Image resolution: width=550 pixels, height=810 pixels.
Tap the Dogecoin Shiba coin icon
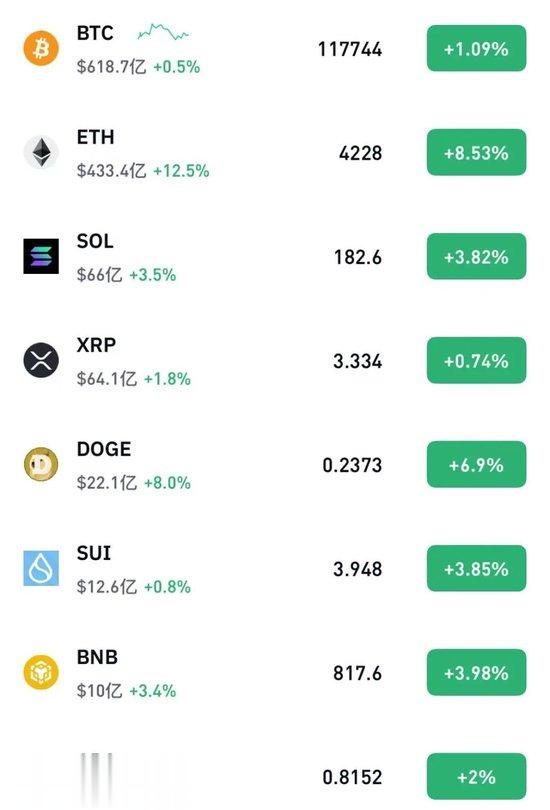point(41,464)
